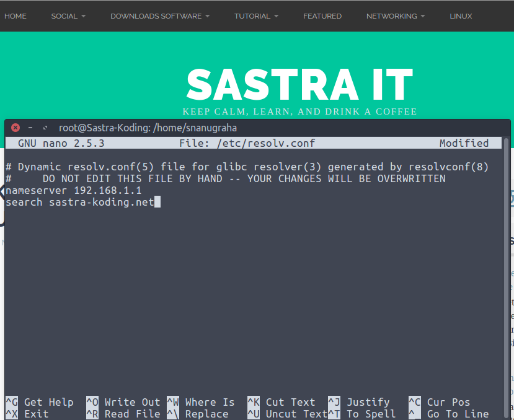Click the ^G Get Help shortcut
This screenshot has width=514, height=420.
[x=39, y=402]
